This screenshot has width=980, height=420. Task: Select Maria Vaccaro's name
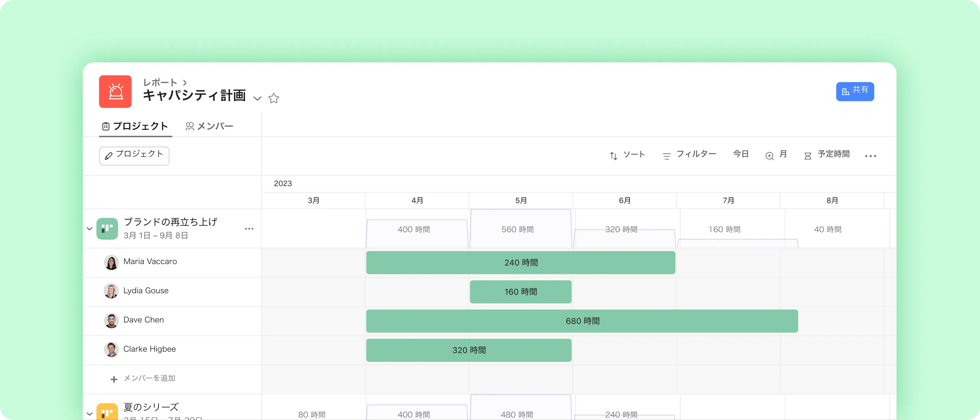pos(150,262)
